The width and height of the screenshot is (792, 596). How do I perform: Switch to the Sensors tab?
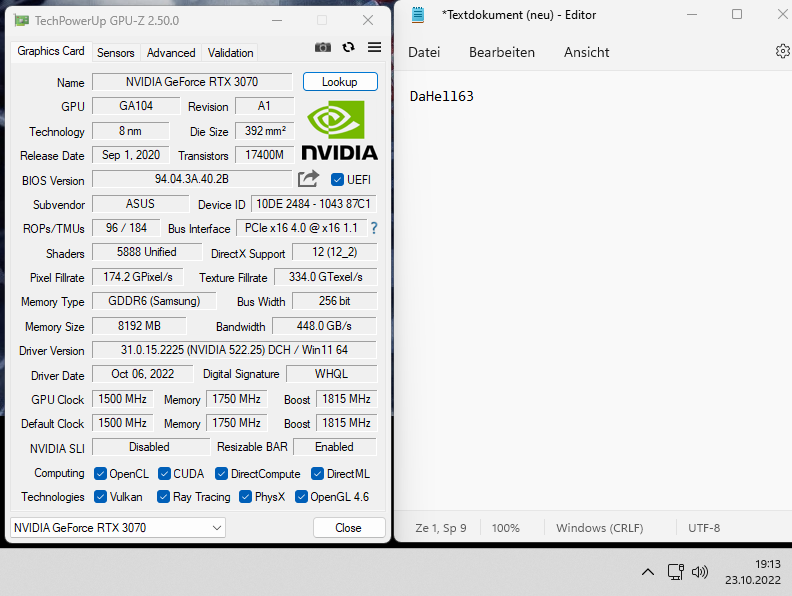116,53
